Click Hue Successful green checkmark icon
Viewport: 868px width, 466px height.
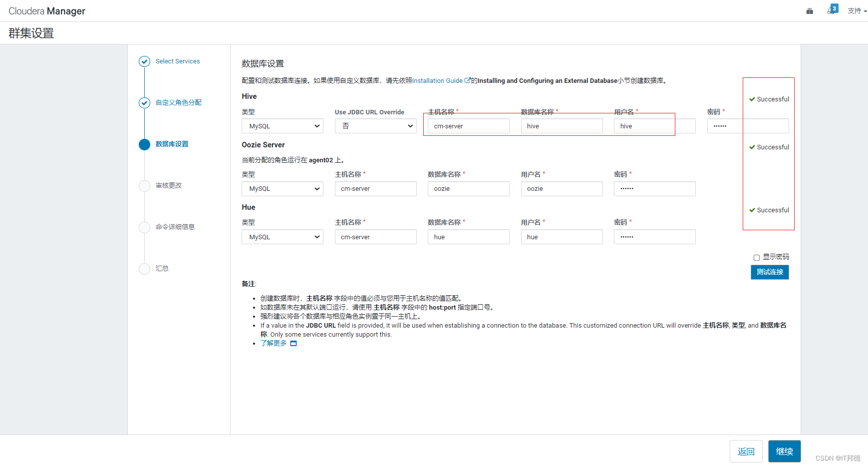752,210
